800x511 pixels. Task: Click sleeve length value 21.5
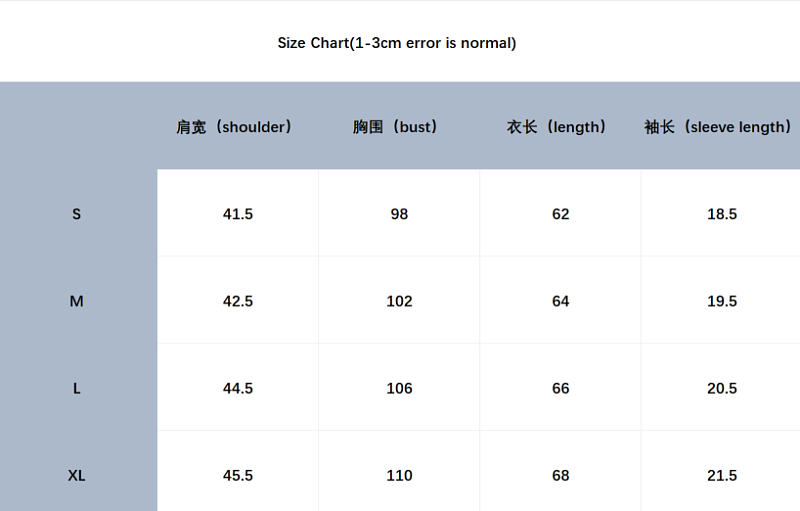click(722, 476)
